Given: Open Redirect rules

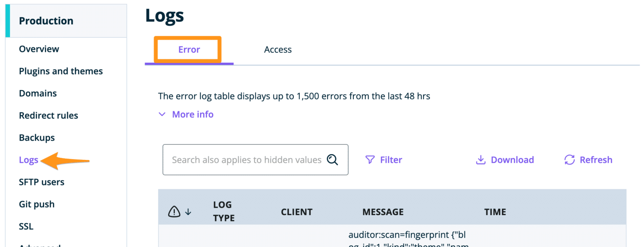Looking at the screenshot, I should [48, 115].
